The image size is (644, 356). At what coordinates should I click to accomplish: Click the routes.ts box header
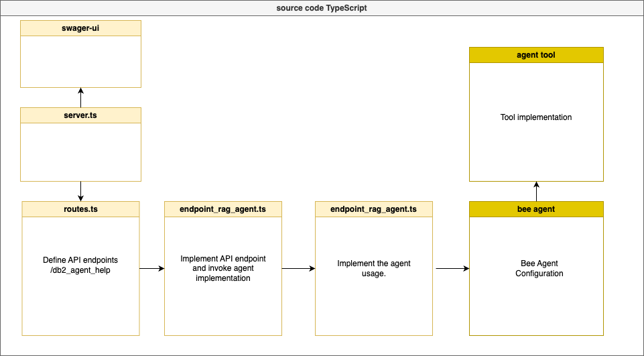[80, 209]
